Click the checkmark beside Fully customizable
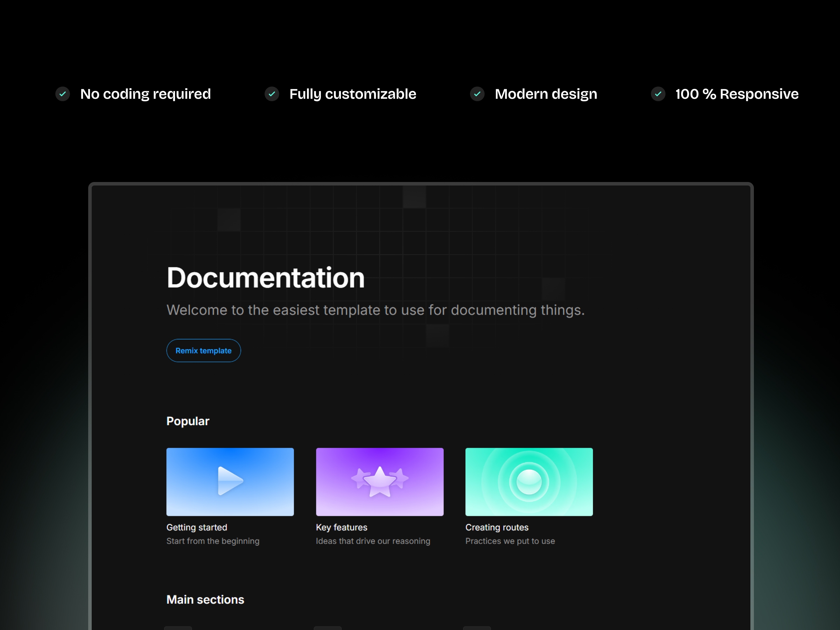Image resolution: width=840 pixels, height=630 pixels. 272,94
